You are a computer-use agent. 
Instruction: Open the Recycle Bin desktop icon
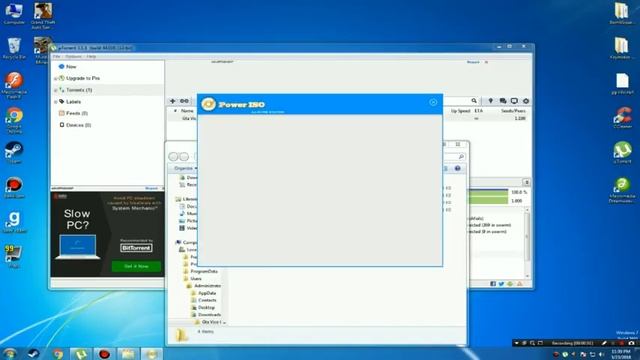14,49
